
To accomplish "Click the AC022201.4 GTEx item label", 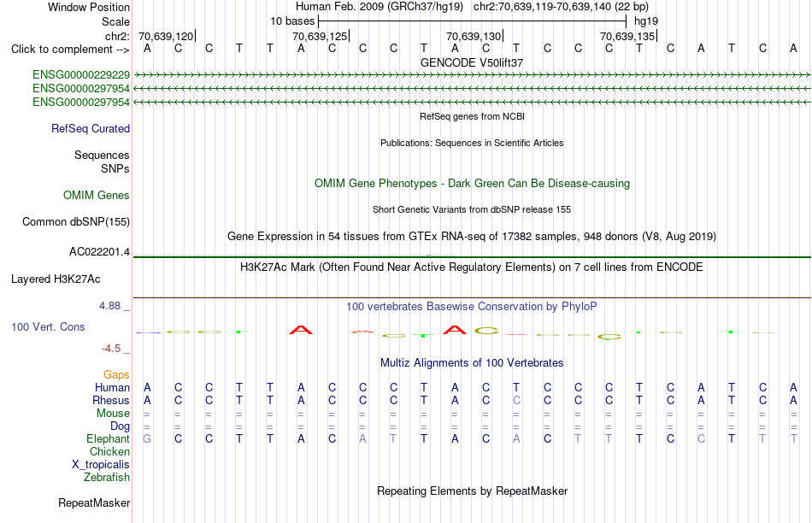I will coord(99,252).
